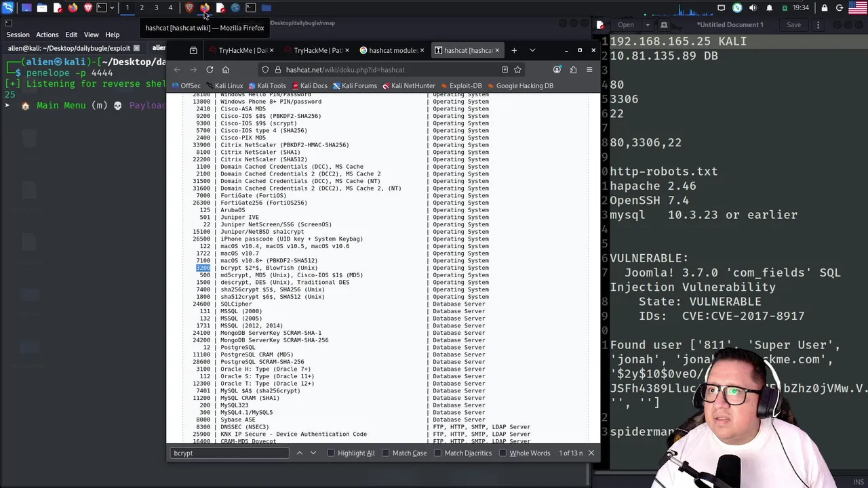Open the Firefox extensions puzzle icon
This screenshot has width=868, height=488.
click(573, 70)
